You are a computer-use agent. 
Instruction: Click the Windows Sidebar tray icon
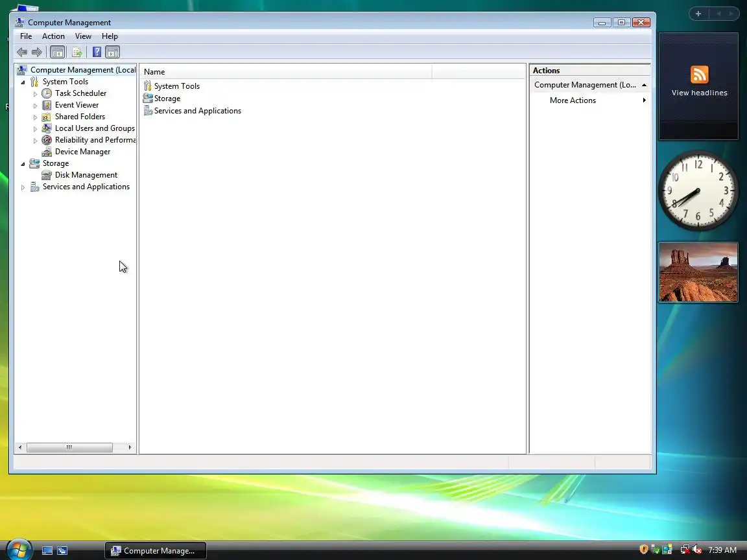point(667,550)
